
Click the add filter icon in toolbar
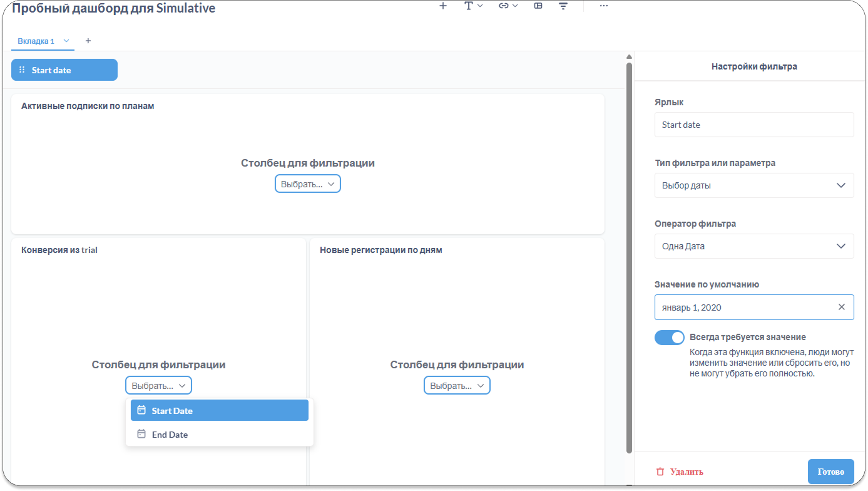pos(563,6)
